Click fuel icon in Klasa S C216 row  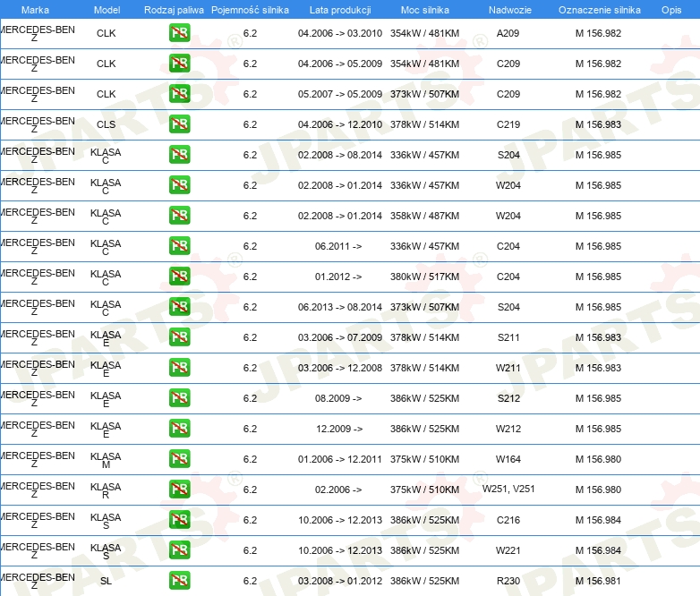(179, 519)
